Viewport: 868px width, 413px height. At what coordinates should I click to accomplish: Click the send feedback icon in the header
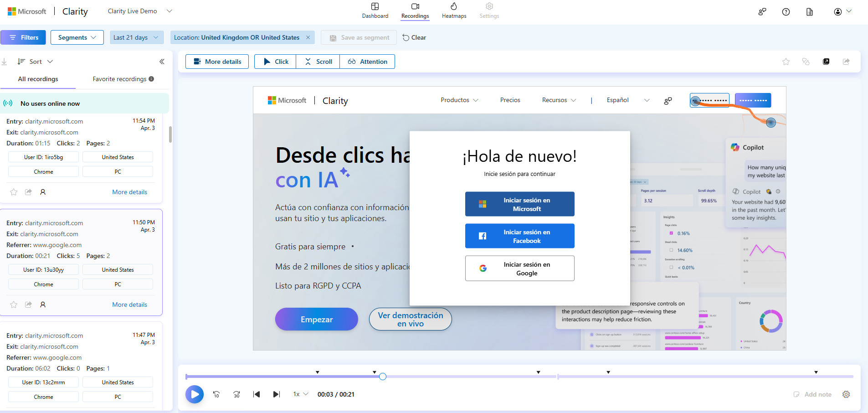762,11
